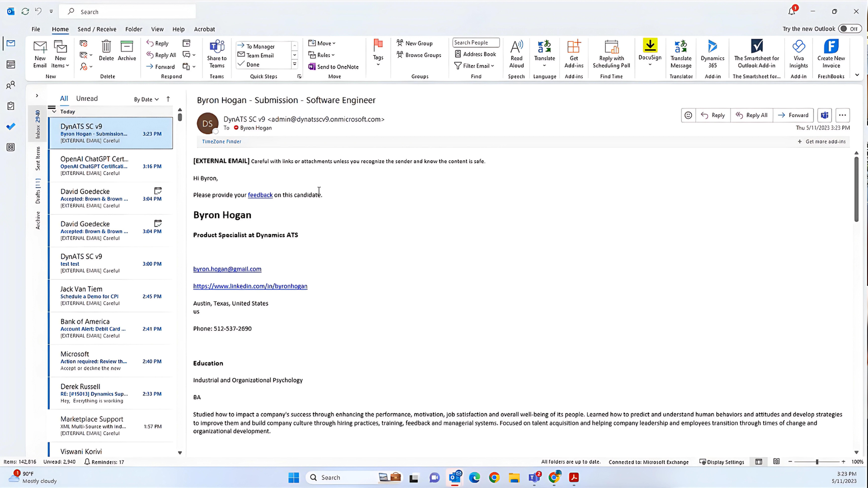Open the LinkedIn byronhogan profile link

[250, 286]
